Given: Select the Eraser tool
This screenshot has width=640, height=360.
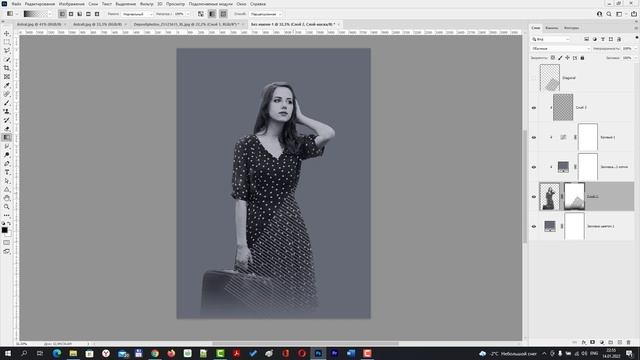Looking at the screenshot, I should click(x=7, y=129).
